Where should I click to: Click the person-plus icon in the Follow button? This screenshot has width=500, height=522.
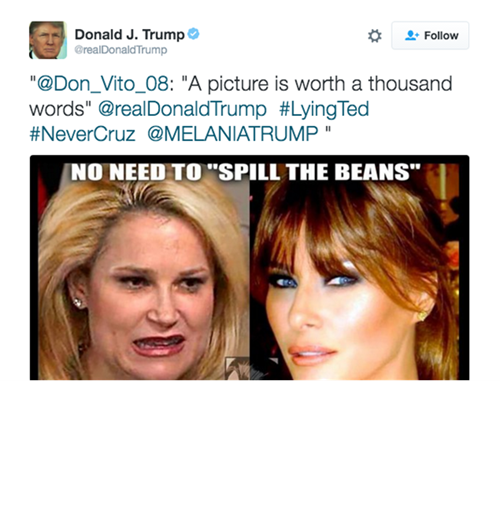coord(412,35)
